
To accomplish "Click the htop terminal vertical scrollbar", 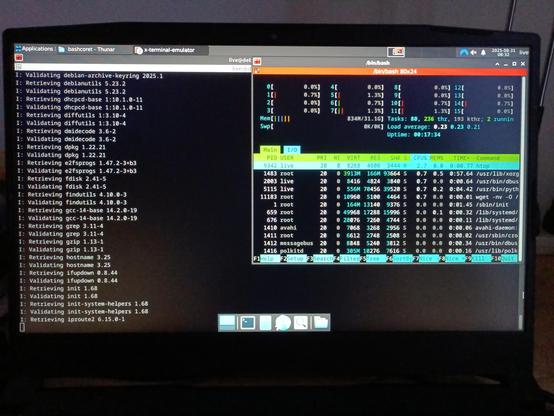I will pyautogui.click(x=522, y=170).
